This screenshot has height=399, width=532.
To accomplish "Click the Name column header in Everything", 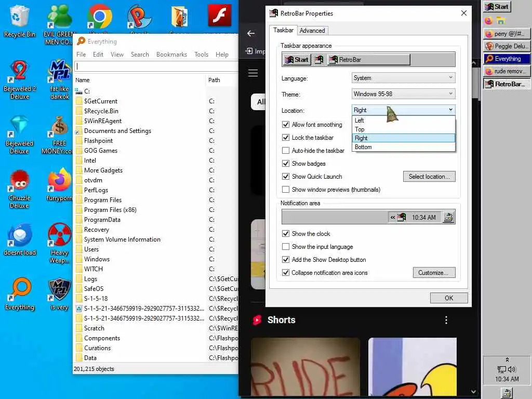I will point(139,80).
